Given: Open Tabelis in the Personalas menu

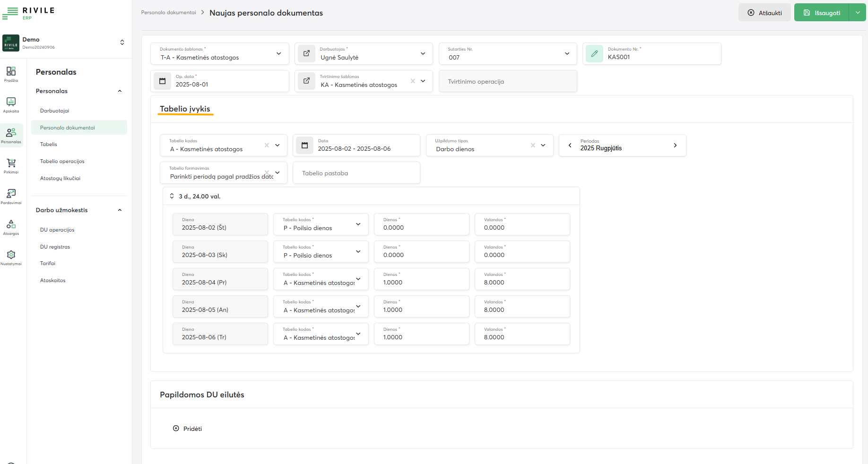Looking at the screenshot, I should tap(49, 145).
